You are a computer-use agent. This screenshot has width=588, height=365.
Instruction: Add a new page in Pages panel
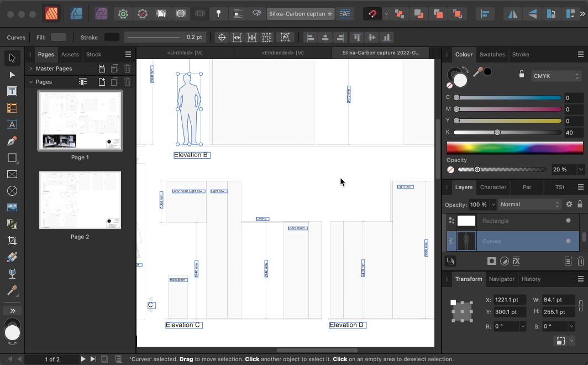coord(102,82)
